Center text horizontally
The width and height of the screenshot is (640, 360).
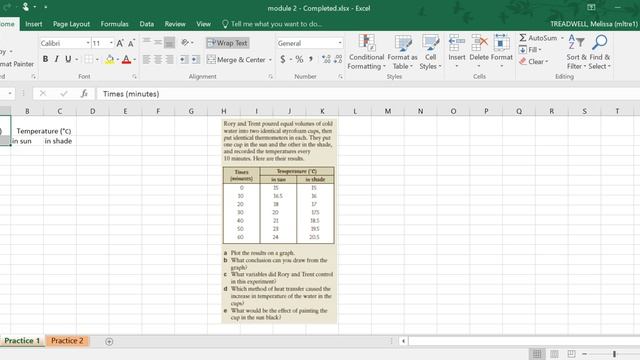tap(158, 60)
